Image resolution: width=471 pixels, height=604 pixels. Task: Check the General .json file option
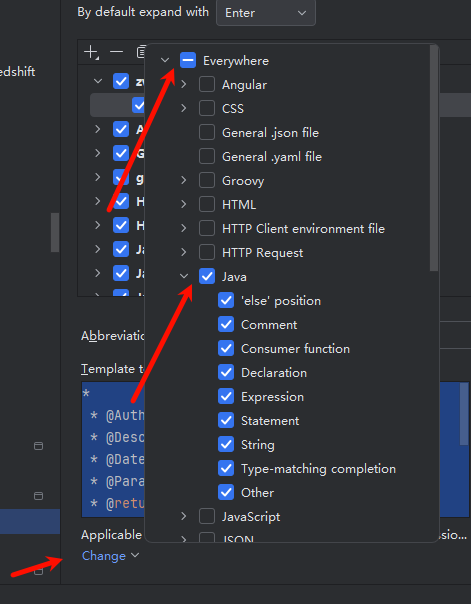[x=207, y=133]
